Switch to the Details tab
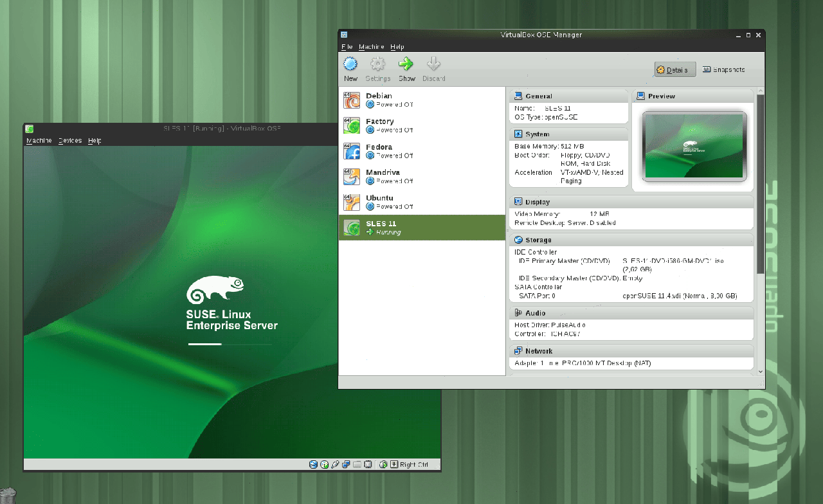The height and width of the screenshot is (504, 823). (x=675, y=69)
